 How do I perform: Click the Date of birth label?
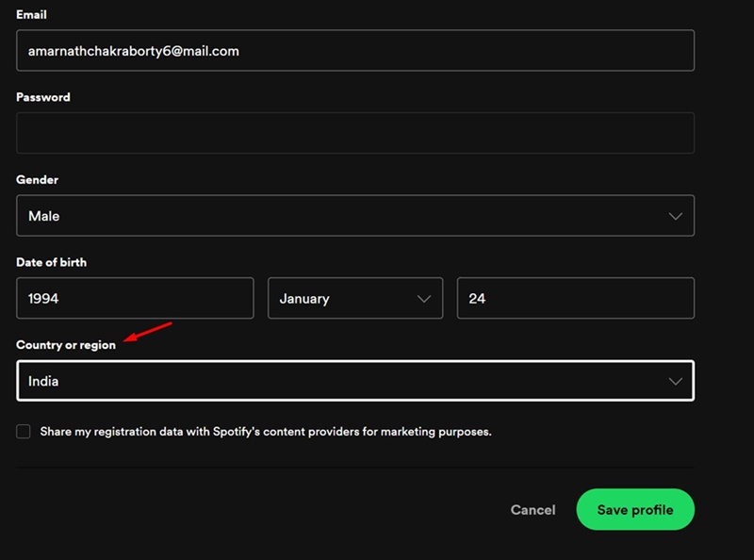click(x=52, y=263)
